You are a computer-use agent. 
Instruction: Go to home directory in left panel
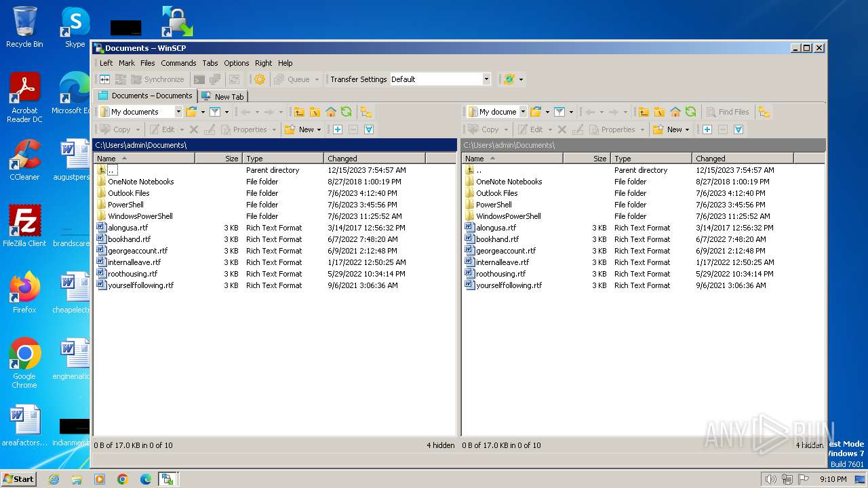point(331,112)
